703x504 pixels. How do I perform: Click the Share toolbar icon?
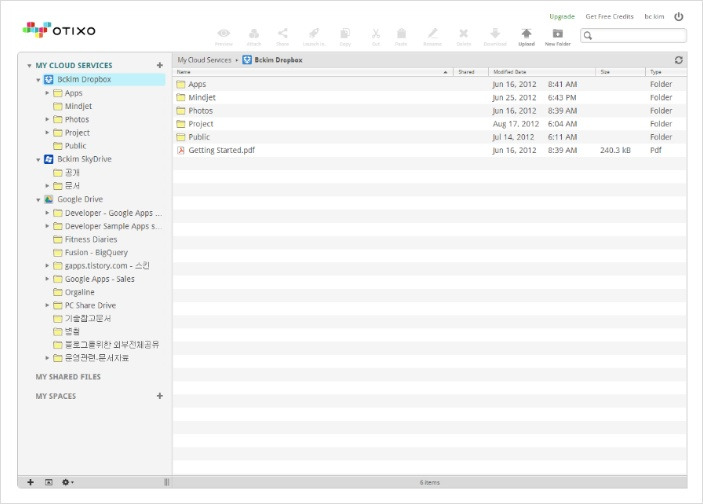(x=282, y=33)
